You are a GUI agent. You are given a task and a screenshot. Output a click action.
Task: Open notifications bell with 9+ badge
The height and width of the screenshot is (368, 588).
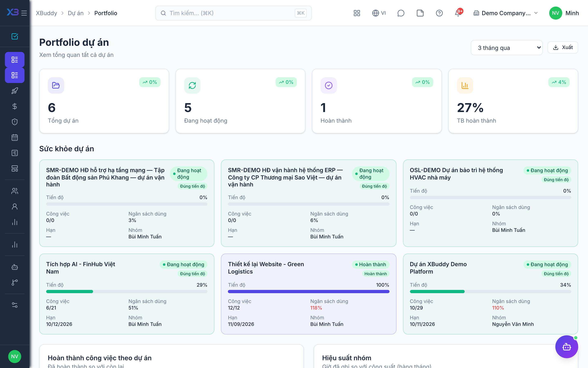pyautogui.click(x=459, y=13)
